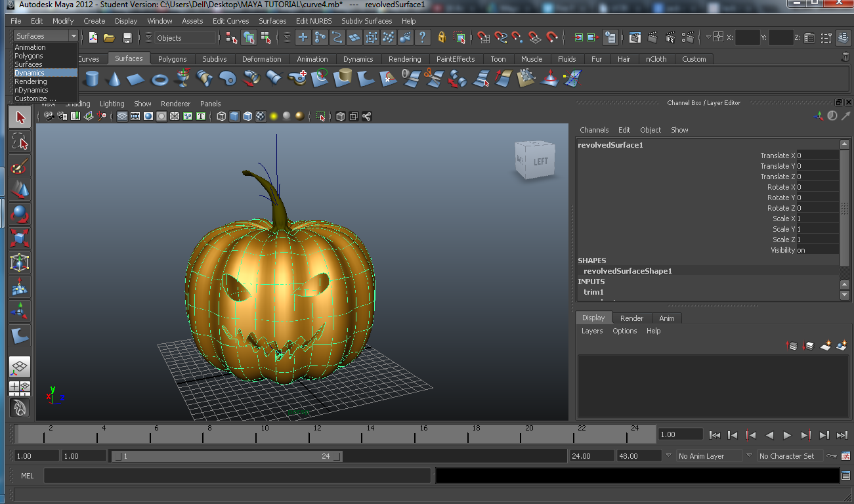Select the Universal Manipulator tool

tap(20, 263)
